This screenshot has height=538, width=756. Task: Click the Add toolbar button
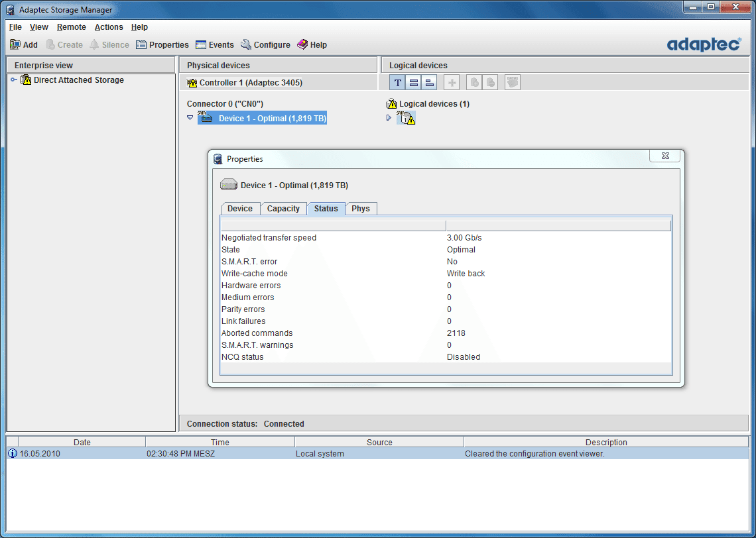[24, 45]
